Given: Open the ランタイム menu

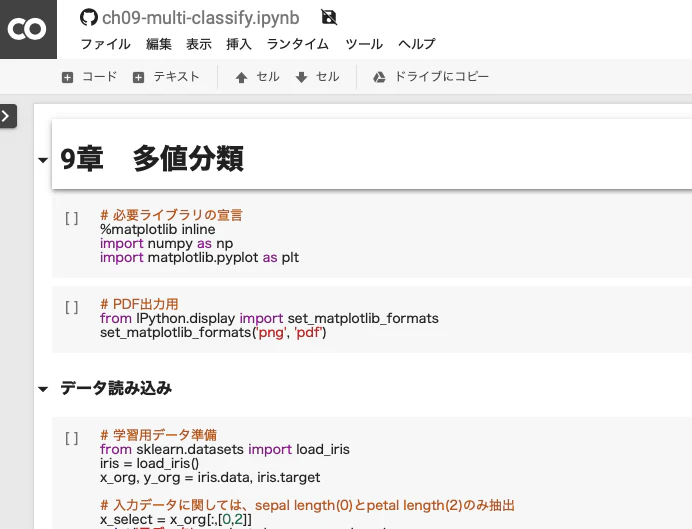Looking at the screenshot, I should coord(298,44).
